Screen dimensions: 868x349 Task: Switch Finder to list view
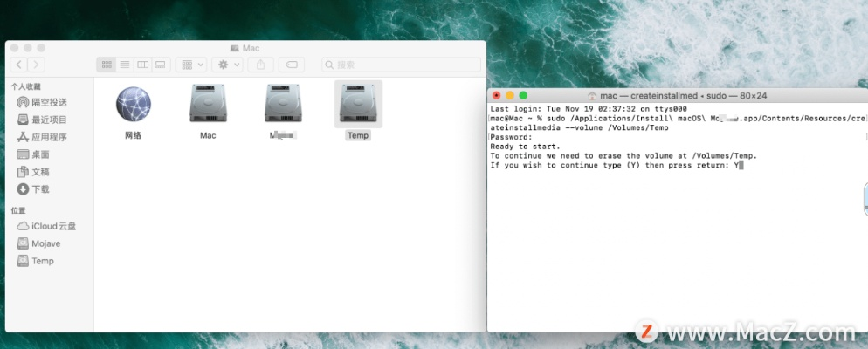pos(125,65)
